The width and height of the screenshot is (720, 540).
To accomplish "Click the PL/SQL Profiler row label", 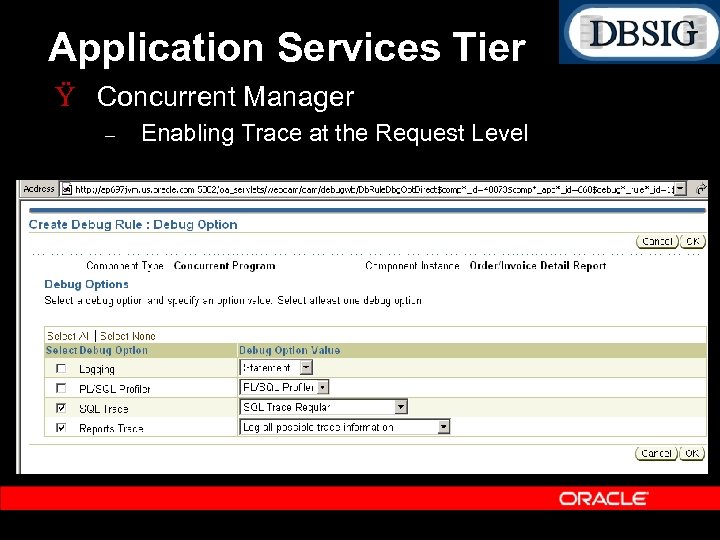I will (x=115, y=389).
